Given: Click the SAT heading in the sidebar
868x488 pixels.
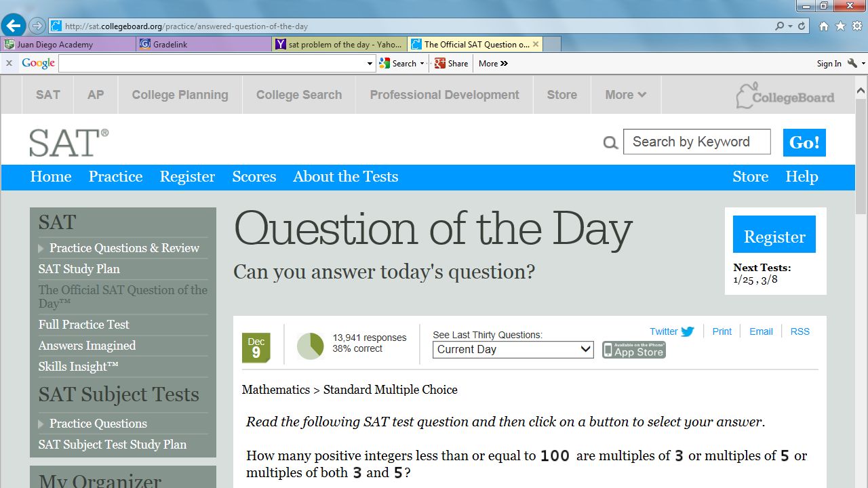Looking at the screenshot, I should [57, 222].
